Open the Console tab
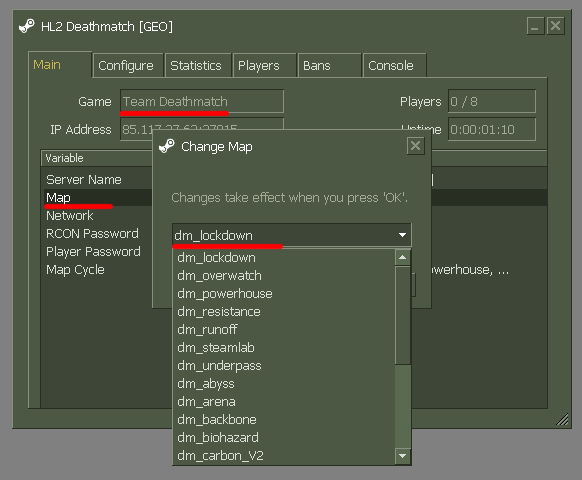582x480 pixels. (x=395, y=65)
